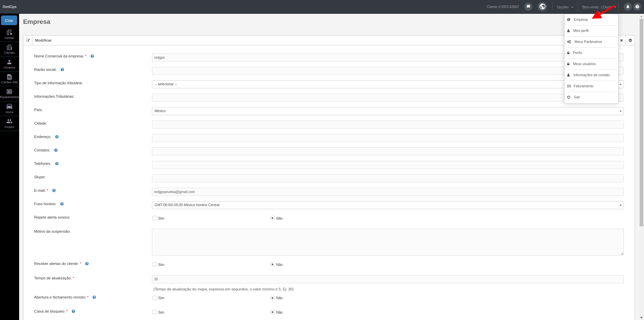Open Equipamentos in the sidebar
The width and height of the screenshot is (644, 320).
pos(9,94)
